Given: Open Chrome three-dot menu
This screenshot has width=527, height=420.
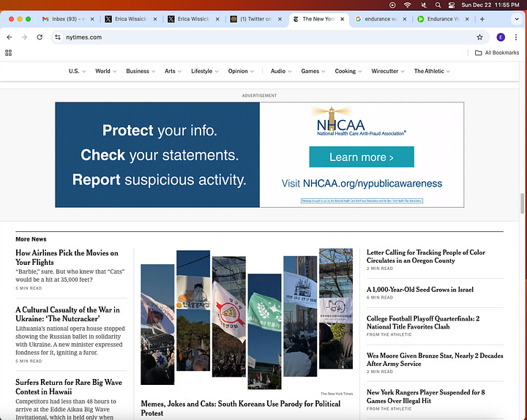Looking at the screenshot, I should pos(516,37).
